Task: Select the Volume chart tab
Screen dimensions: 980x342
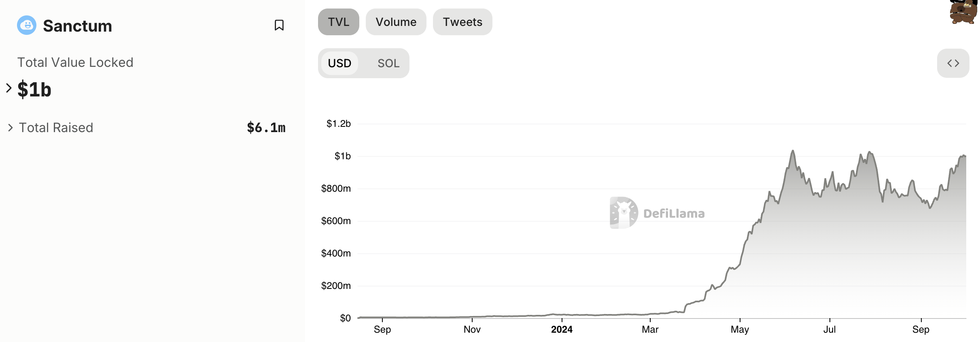Action: pyautogui.click(x=396, y=22)
